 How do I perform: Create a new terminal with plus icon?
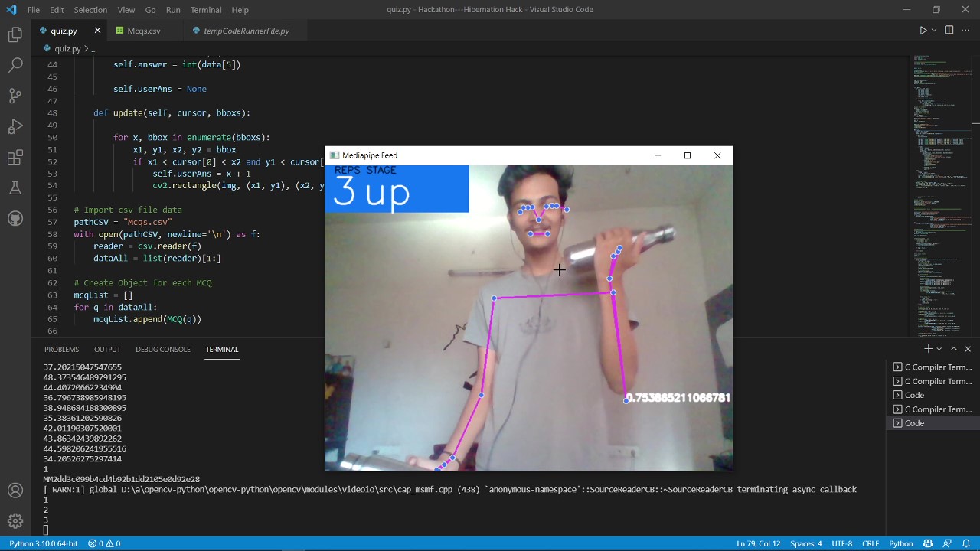point(928,349)
